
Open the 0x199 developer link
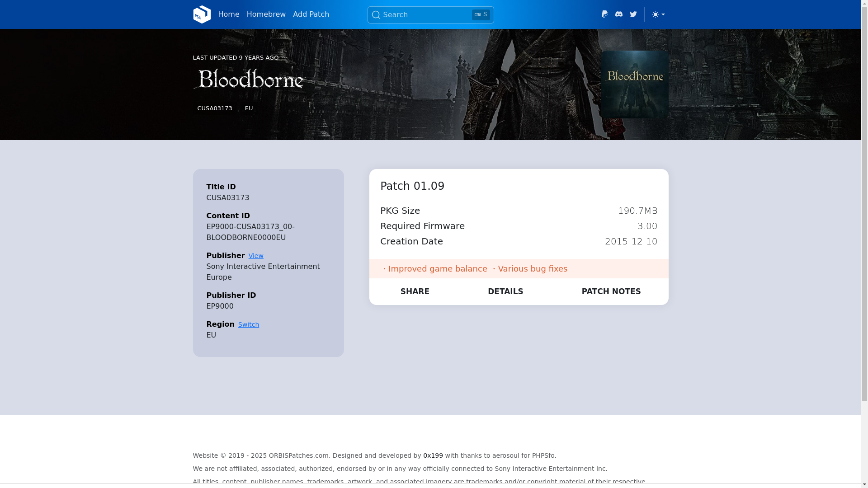click(x=433, y=455)
